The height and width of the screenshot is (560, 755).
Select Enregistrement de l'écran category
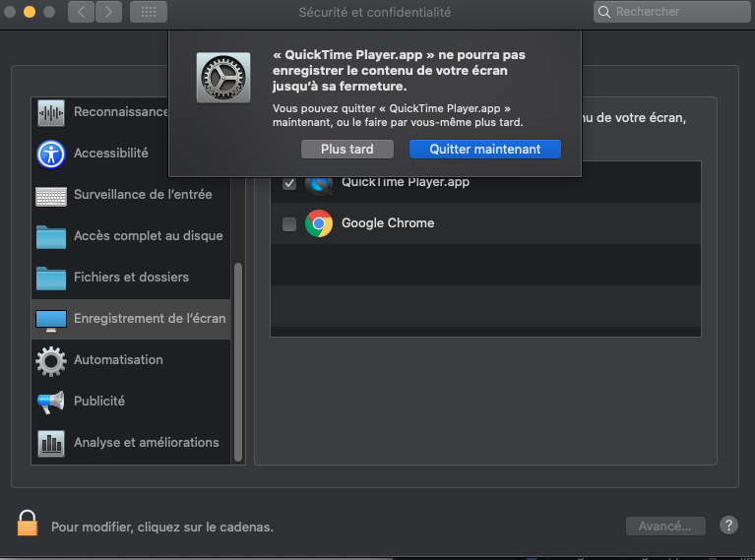tap(131, 319)
